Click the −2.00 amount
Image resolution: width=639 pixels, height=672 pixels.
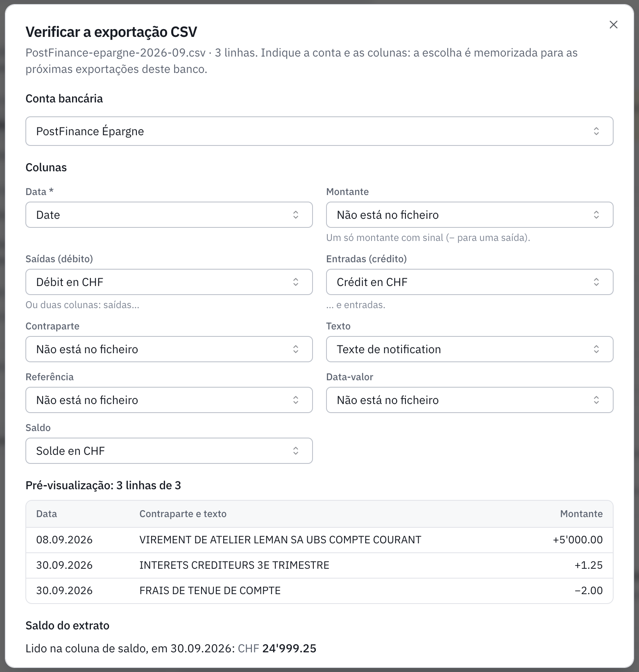[x=589, y=590]
